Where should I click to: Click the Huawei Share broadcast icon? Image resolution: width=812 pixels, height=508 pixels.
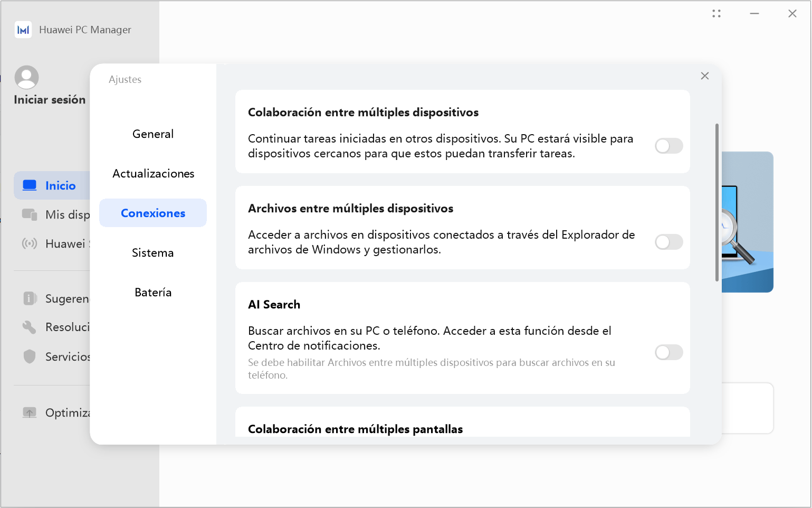pos(30,243)
